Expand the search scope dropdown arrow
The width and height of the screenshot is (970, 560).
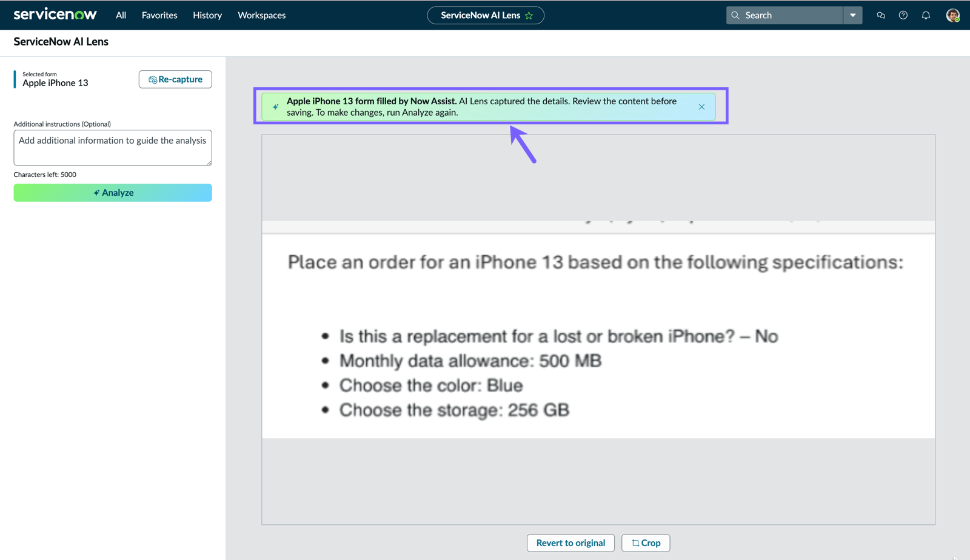[x=852, y=15]
